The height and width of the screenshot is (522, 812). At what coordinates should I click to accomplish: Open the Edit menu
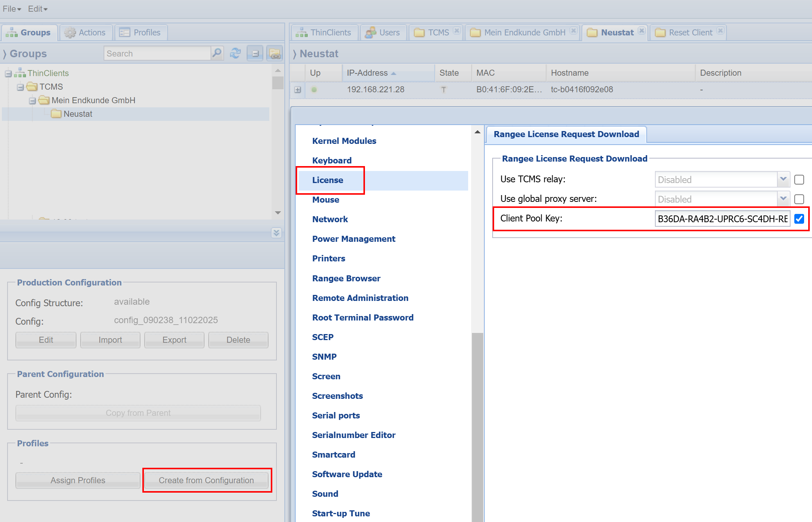38,9
